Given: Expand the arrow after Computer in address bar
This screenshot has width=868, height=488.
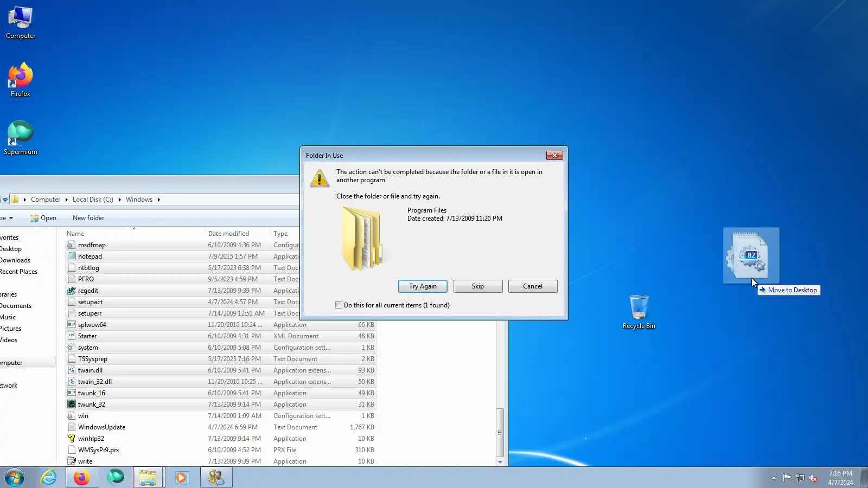Looking at the screenshot, I should 67,200.
